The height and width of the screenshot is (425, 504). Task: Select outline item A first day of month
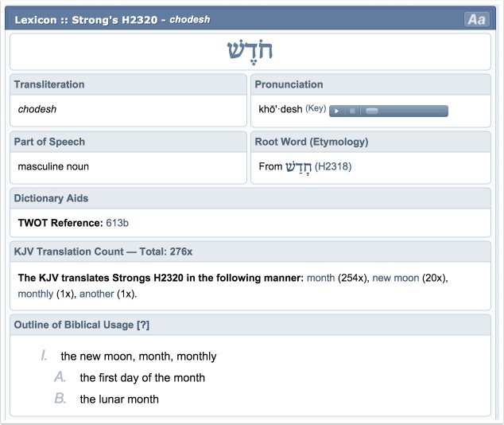142,378
